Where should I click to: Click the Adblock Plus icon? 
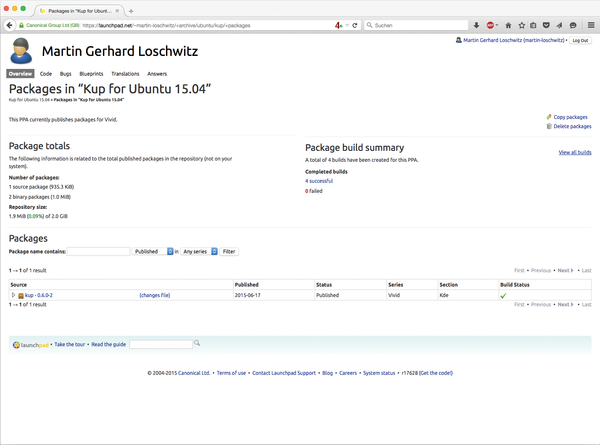[x=490, y=25]
